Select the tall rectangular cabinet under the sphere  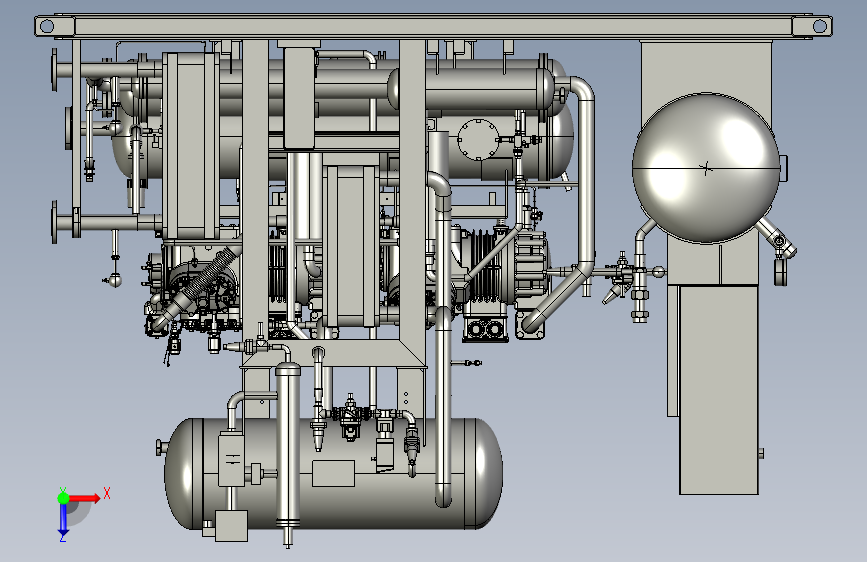[x=719, y=390]
